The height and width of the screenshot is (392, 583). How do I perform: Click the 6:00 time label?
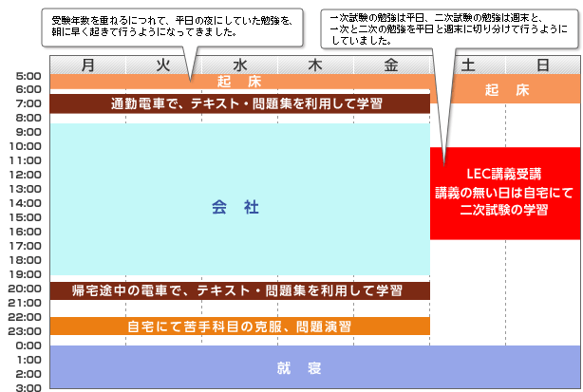[x=28, y=89]
